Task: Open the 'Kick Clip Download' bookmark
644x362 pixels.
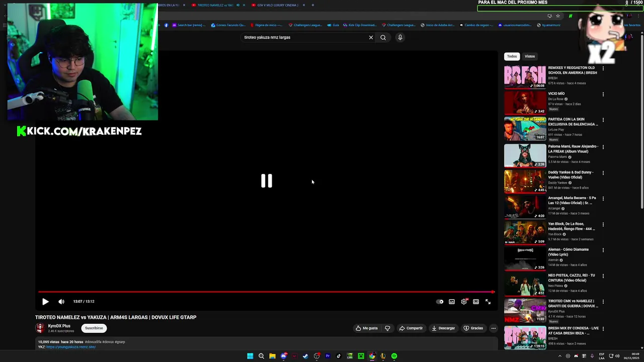Action: tap(360, 25)
